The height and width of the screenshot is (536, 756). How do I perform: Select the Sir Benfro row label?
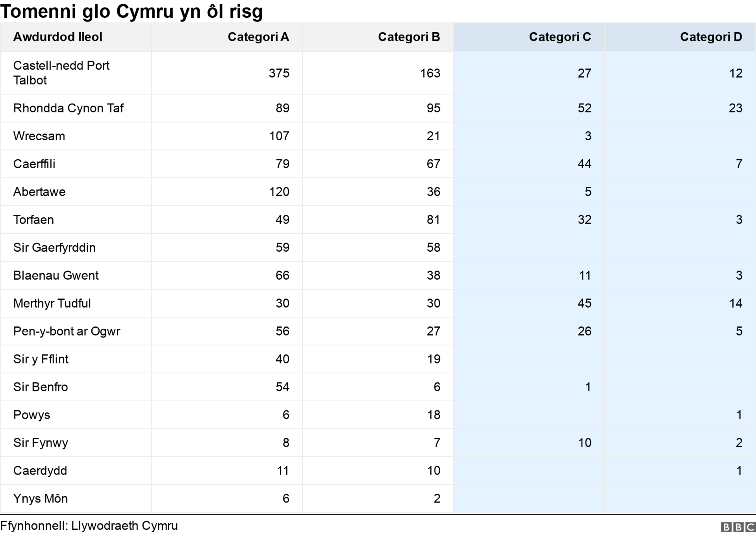coord(40,387)
